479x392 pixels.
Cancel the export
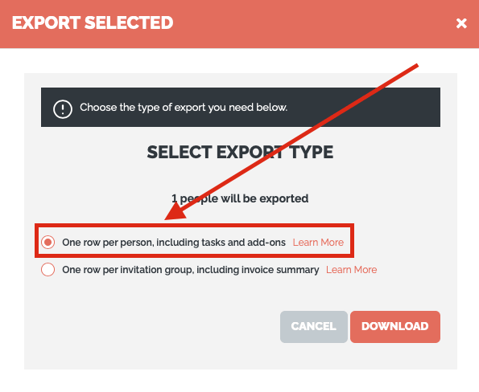click(314, 327)
